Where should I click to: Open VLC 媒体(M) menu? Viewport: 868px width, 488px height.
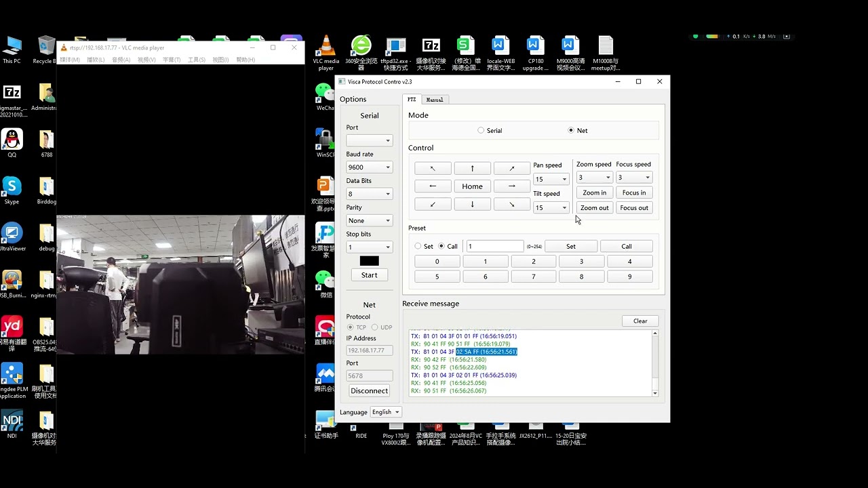70,60
